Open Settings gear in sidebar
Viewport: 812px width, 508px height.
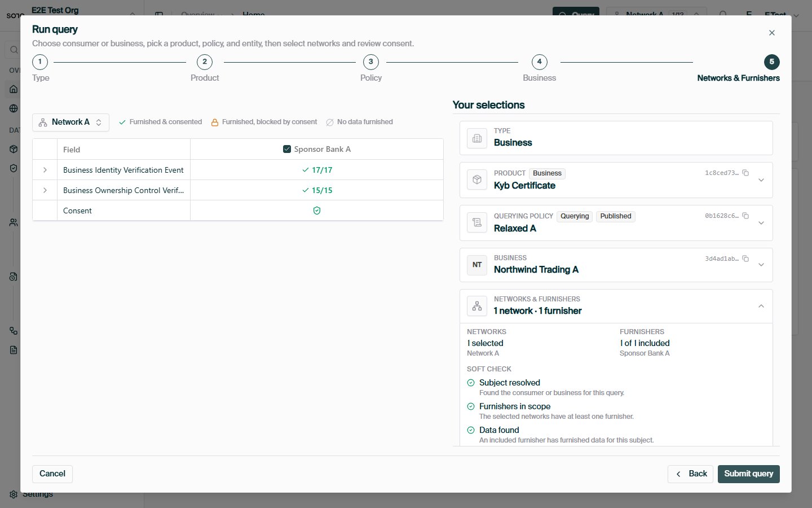(14, 494)
